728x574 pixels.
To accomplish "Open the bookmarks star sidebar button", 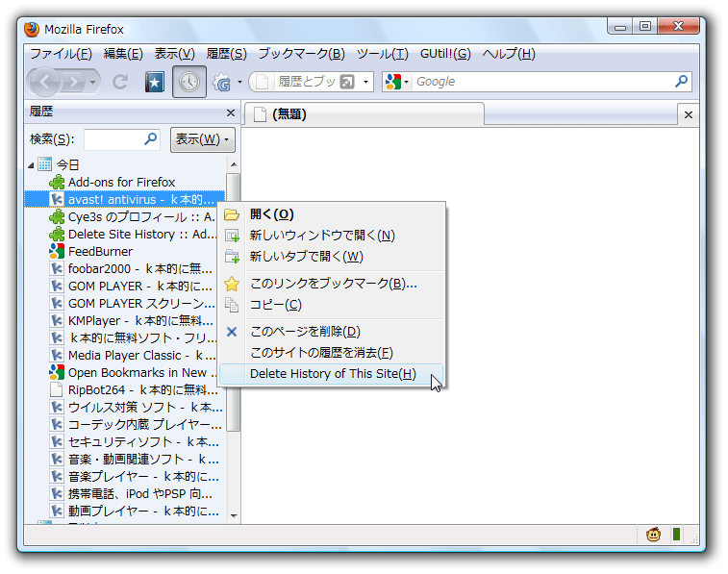I will coord(154,82).
